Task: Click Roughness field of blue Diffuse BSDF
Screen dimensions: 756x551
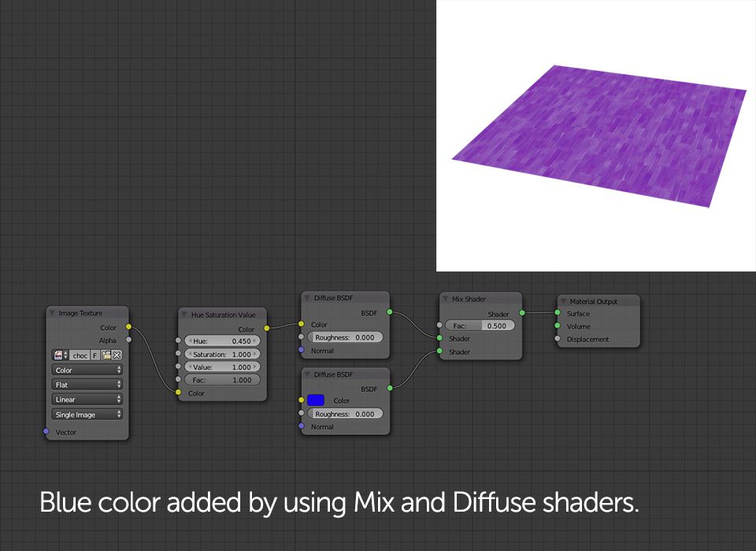Action: pyautogui.click(x=345, y=413)
